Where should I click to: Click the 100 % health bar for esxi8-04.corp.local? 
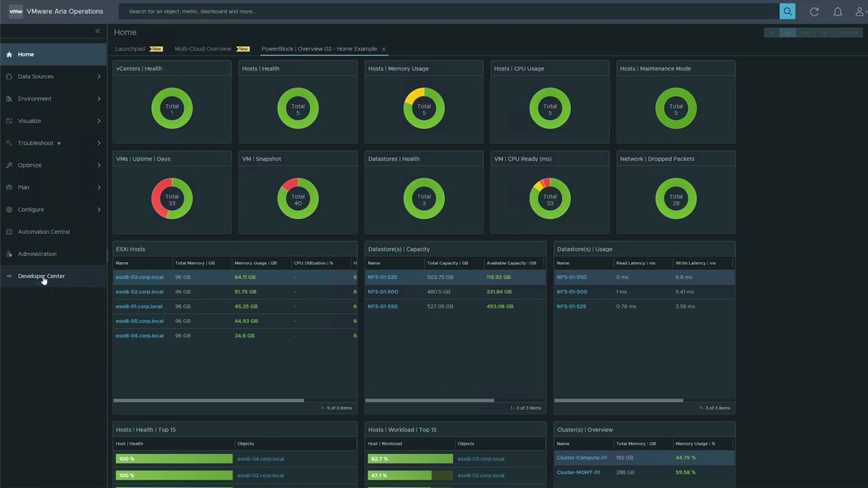[174, 459]
